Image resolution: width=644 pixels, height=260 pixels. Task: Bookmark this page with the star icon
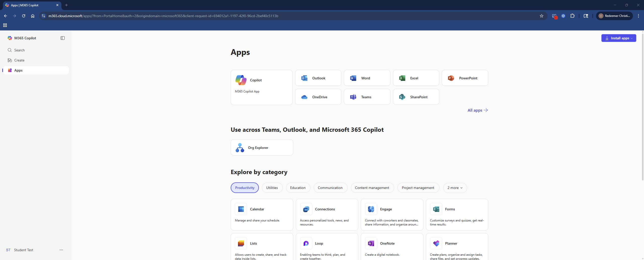coord(542,16)
